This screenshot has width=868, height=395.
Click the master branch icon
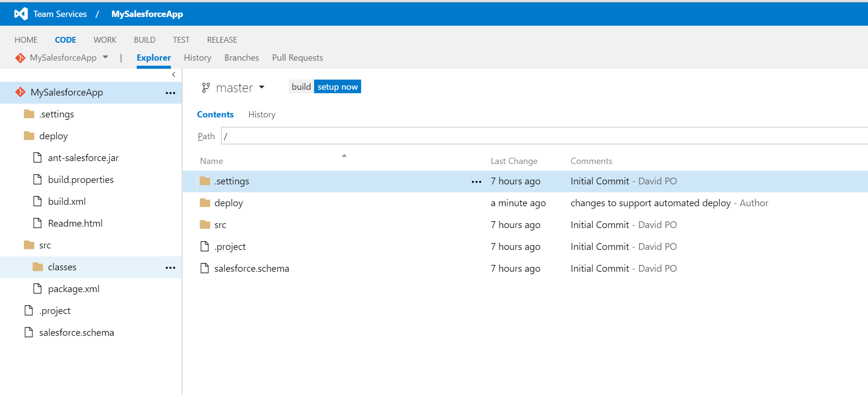pos(206,88)
